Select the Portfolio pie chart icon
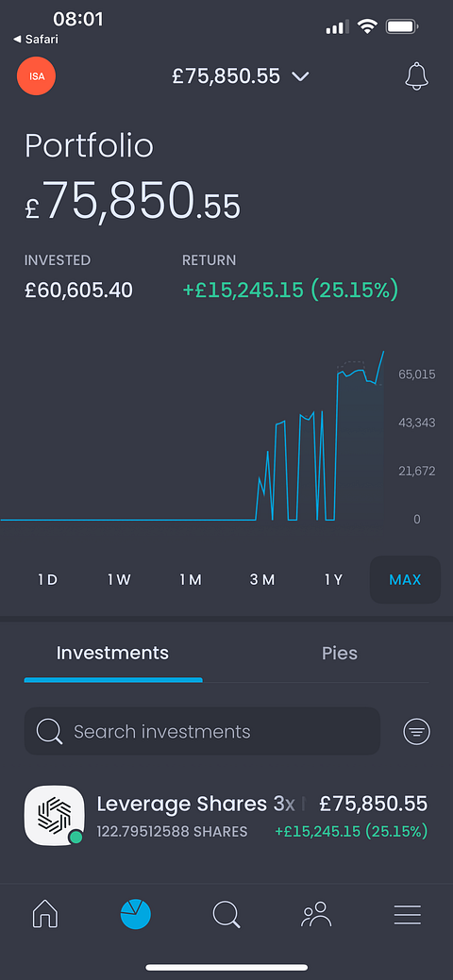This screenshot has height=980, width=453. coord(136,915)
